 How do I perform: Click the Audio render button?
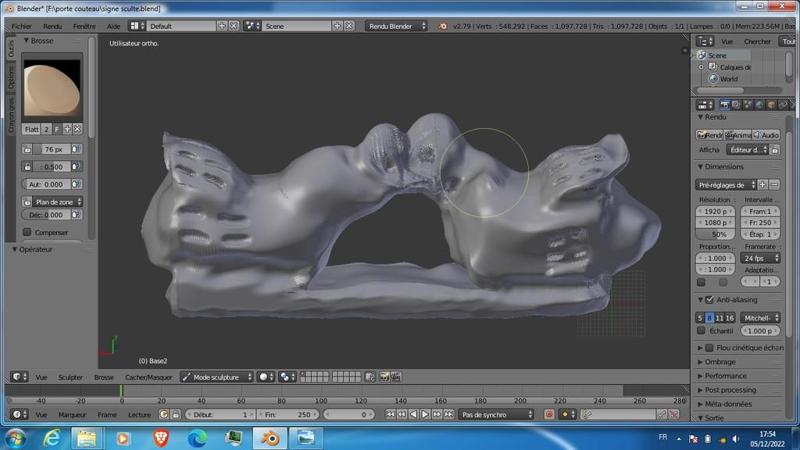[x=766, y=134]
